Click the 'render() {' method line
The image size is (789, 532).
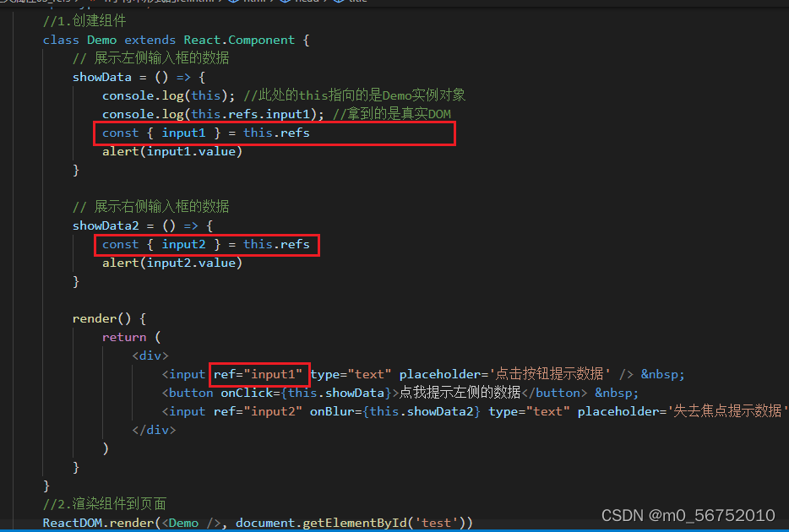(x=109, y=319)
